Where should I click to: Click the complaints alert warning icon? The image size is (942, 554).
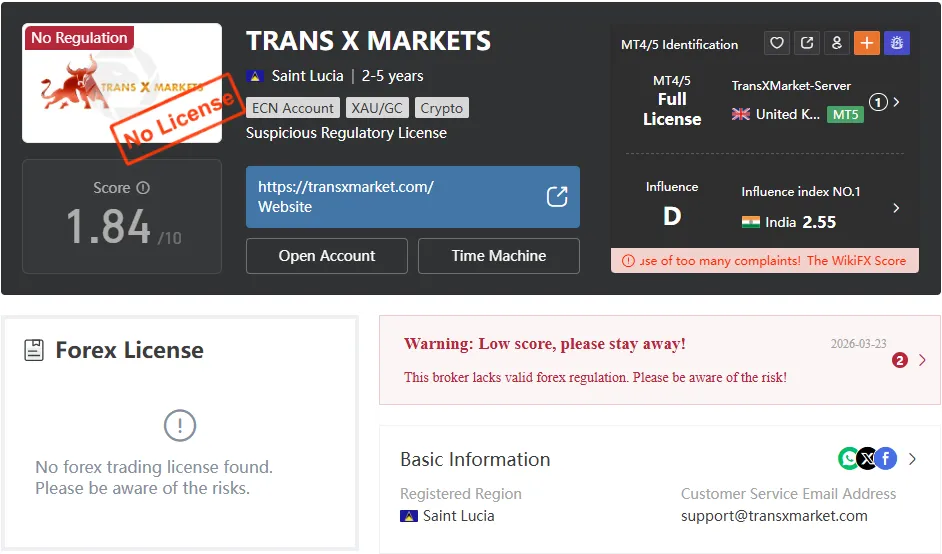[628, 261]
